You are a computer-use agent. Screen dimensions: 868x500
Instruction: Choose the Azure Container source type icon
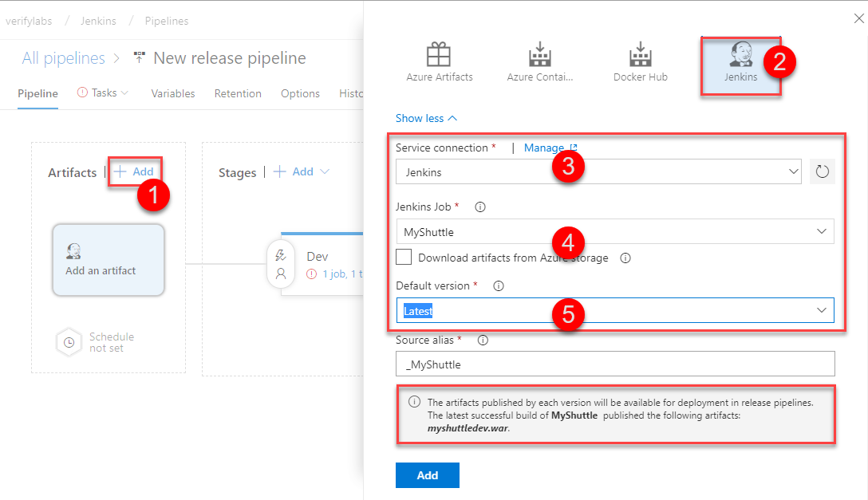(x=540, y=54)
